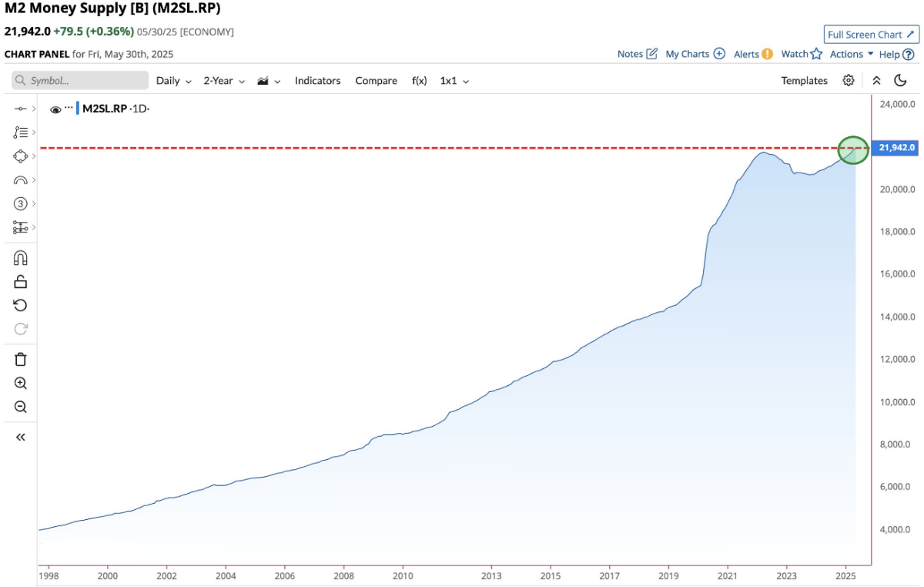Click the M2SL.RP blue color swatch
Image resolution: width=924 pixels, height=587 pixels.
[78, 109]
